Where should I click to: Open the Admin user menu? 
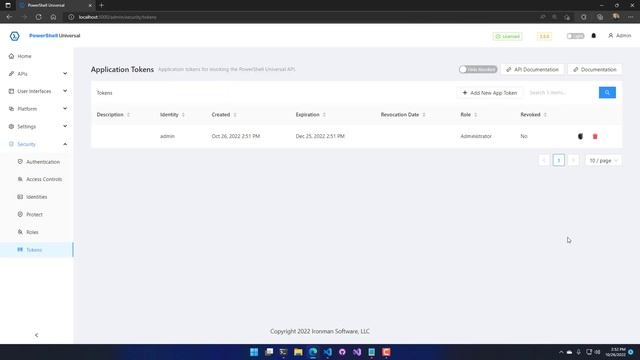(620, 36)
